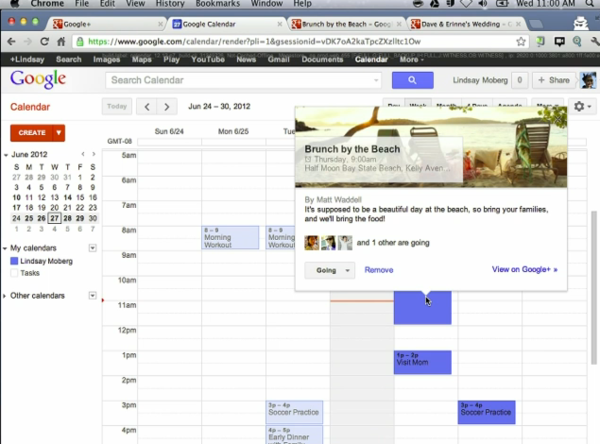Go to the previous week arrow
Screen dimensions: 600x444
[146, 106]
